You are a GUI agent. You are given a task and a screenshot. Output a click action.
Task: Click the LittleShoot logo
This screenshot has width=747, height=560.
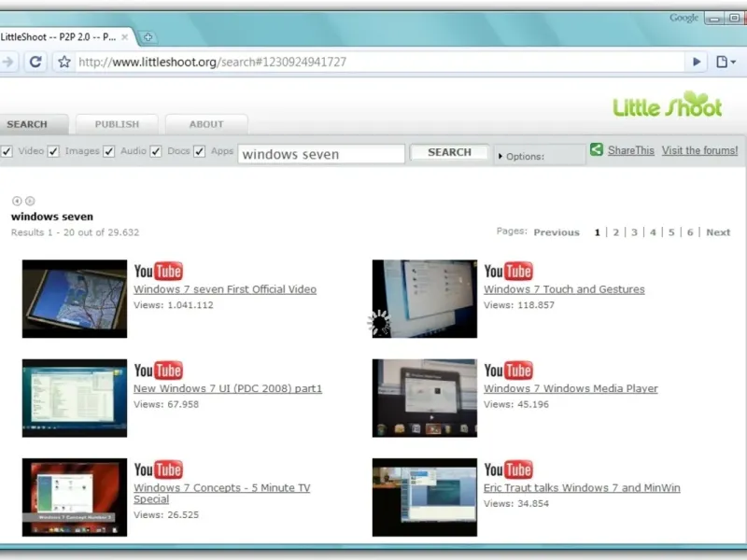[668, 104]
